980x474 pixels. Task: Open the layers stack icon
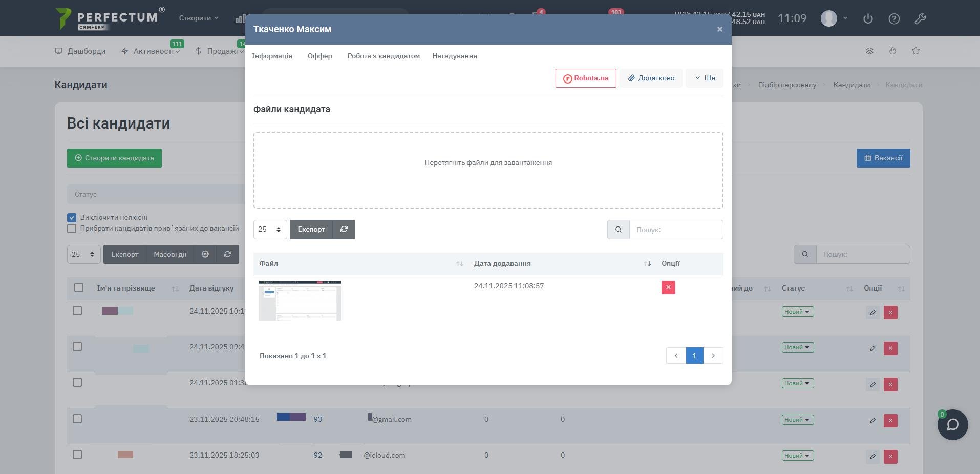pyautogui.click(x=869, y=51)
